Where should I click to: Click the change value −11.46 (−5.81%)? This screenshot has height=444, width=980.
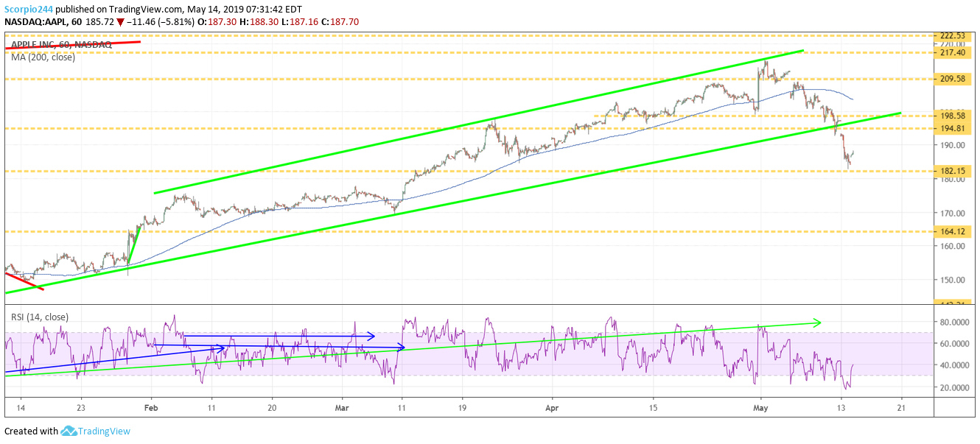coord(161,23)
